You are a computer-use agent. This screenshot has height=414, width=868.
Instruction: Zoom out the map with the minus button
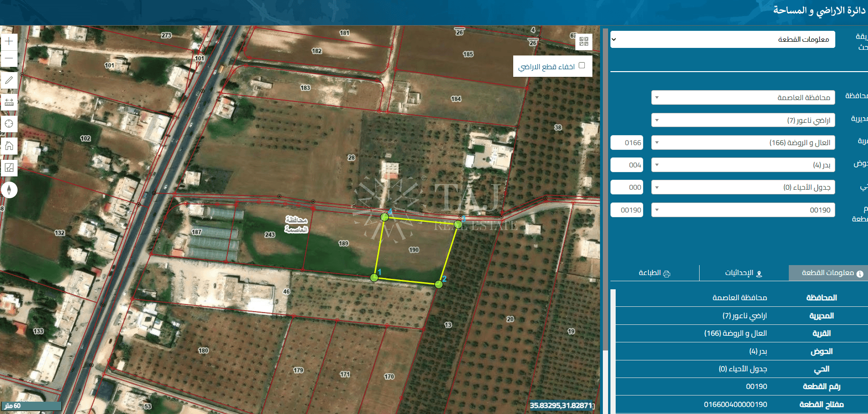click(9, 59)
